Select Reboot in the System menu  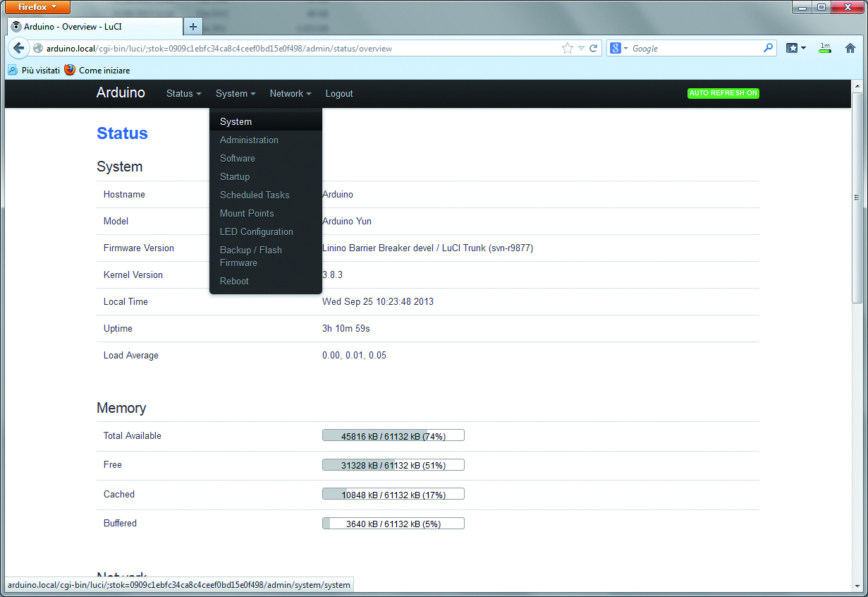tap(234, 281)
